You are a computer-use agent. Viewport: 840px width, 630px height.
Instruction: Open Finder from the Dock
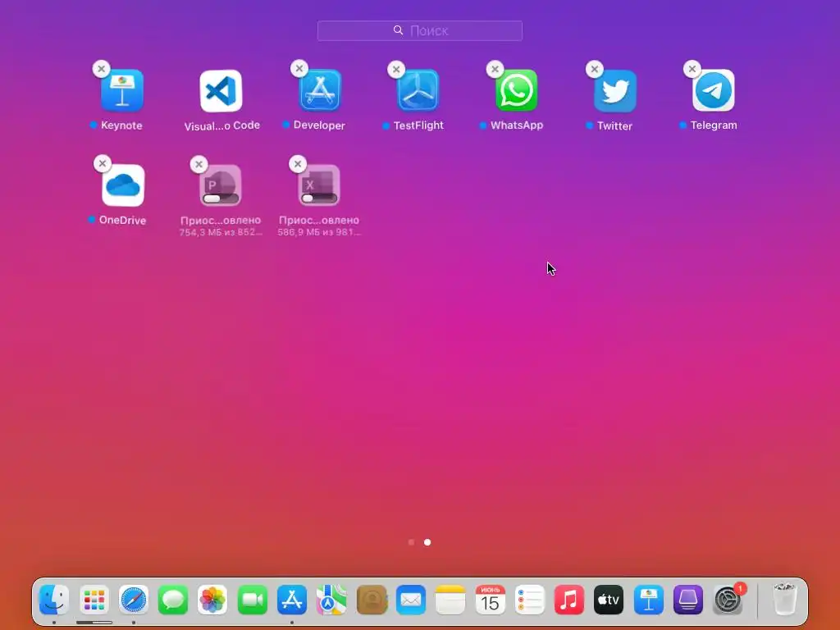click(x=54, y=600)
